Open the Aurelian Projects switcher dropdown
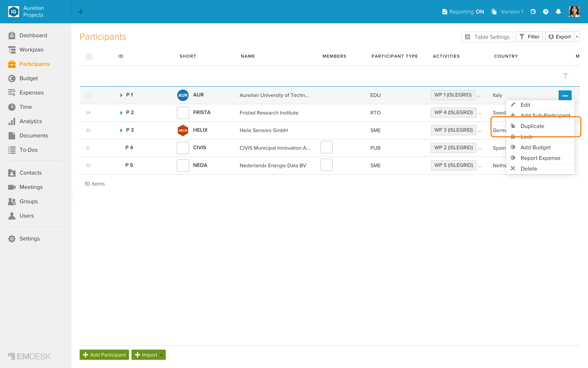Screen dimensions: 588x368 click(x=62, y=8)
